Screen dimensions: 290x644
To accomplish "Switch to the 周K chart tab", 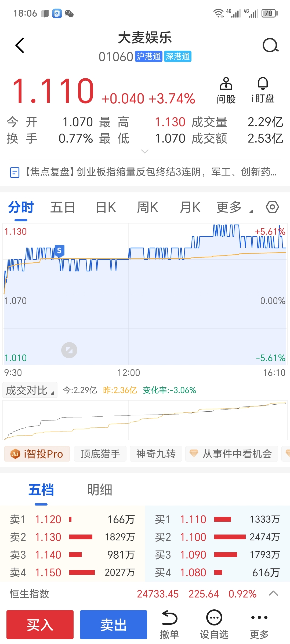I will pos(147,207).
